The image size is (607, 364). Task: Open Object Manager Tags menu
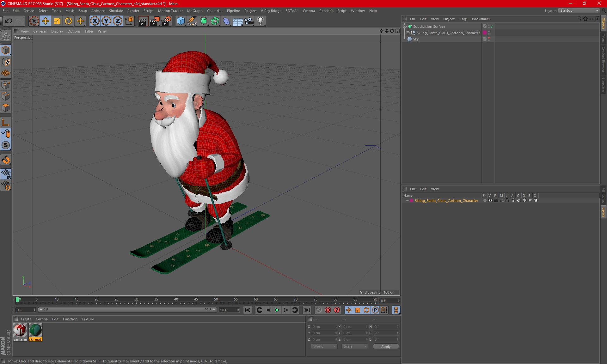[463, 19]
